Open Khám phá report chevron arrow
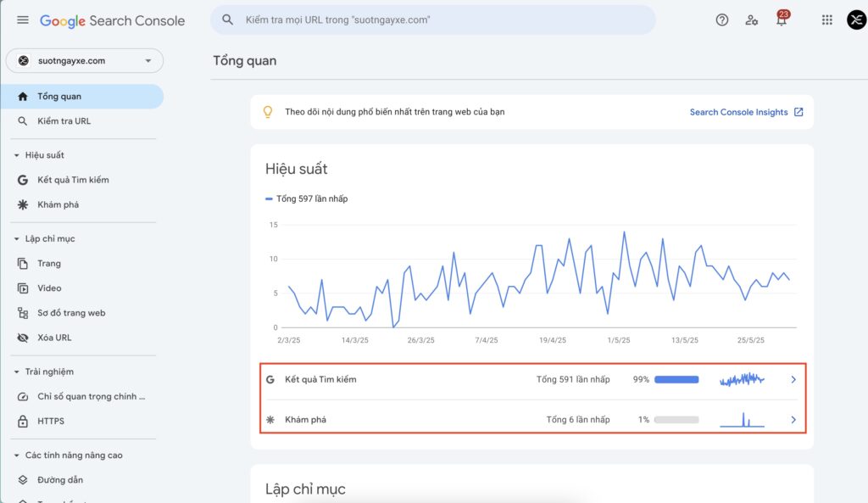Viewport: 868px width, 503px height. (x=793, y=420)
